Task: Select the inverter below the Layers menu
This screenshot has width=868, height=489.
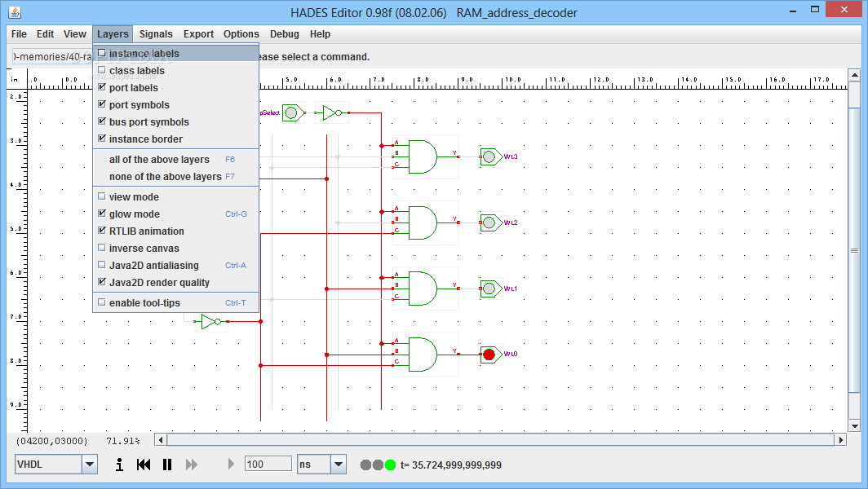Action: coord(211,322)
